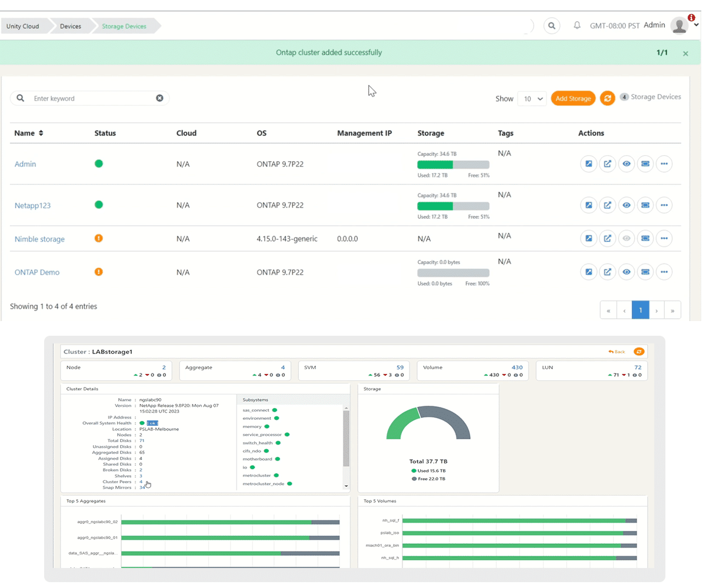Open Netapp123 in external view
Viewport: 706px width, 588px height.
point(608,205)
